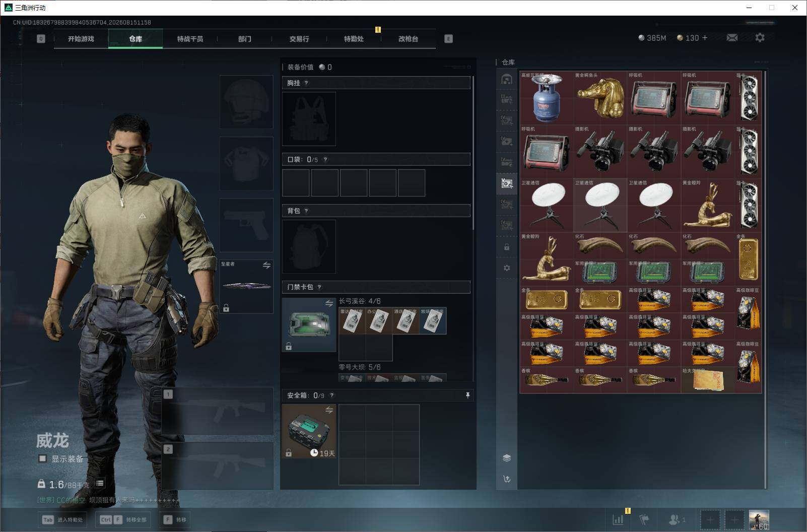Select the level III extension box sidebar icon

[x=507, y=99]
